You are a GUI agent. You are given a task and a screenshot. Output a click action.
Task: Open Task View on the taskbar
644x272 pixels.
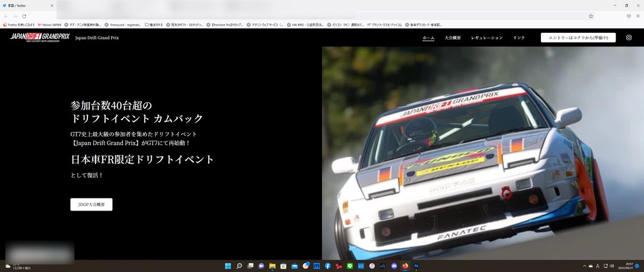[x=250, y=266]
